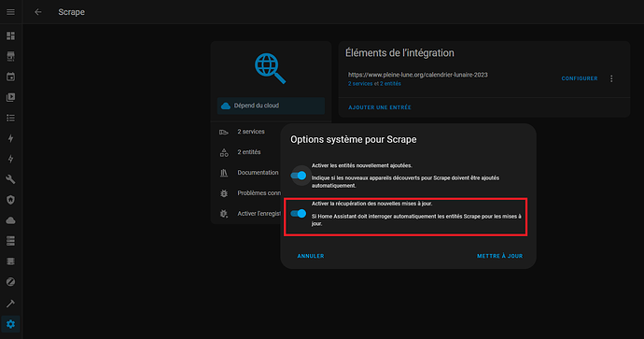
Task: Click the icon beside 2 services row
Action: point(224,132)
